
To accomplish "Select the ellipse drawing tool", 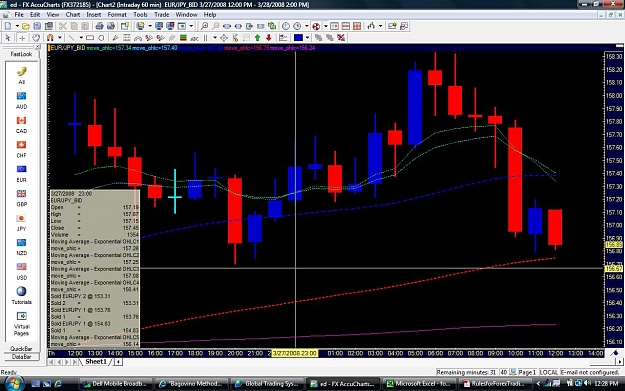I will point(101,38).
